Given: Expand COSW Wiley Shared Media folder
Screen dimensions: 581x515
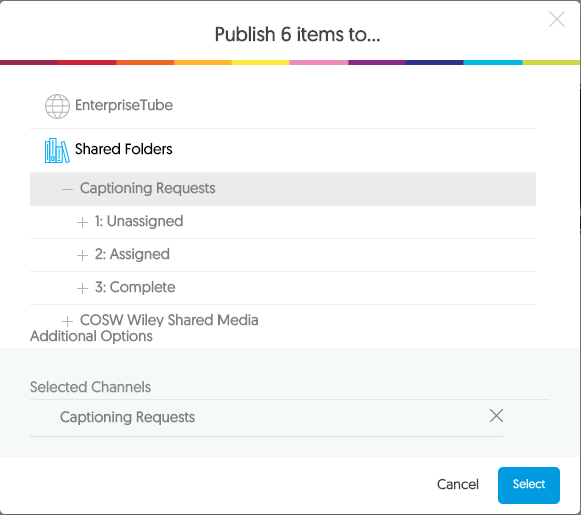Looking at the screenshot, I should tap(67, 321).
